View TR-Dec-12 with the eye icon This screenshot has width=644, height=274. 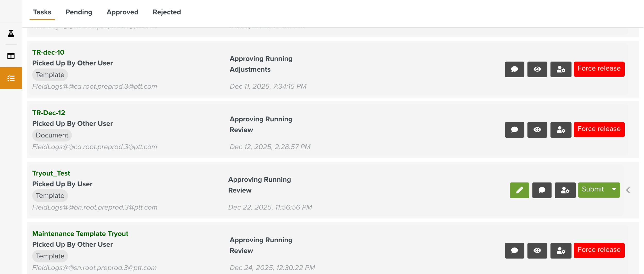tap(537, 130)
